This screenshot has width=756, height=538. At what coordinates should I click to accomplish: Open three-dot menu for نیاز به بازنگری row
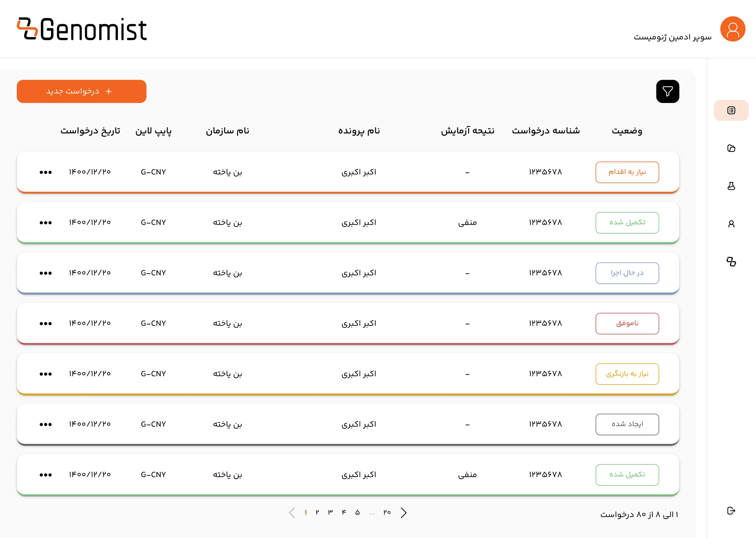tap(45, 374)
